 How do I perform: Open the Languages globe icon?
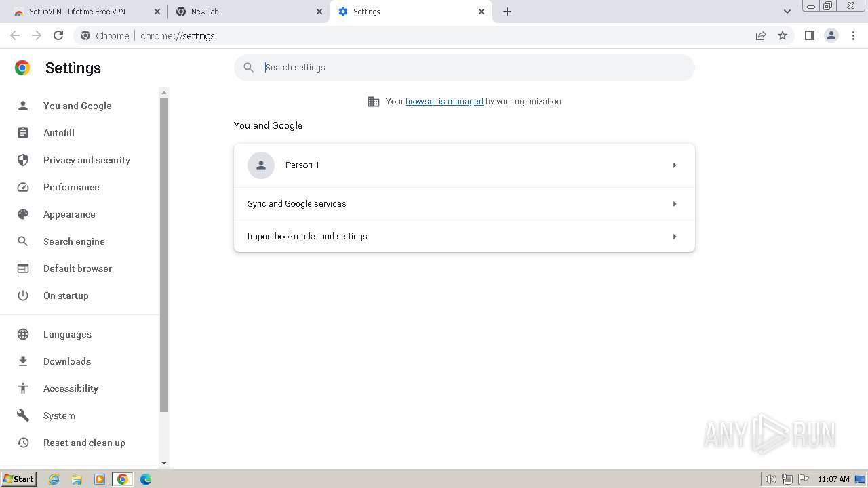23,334
